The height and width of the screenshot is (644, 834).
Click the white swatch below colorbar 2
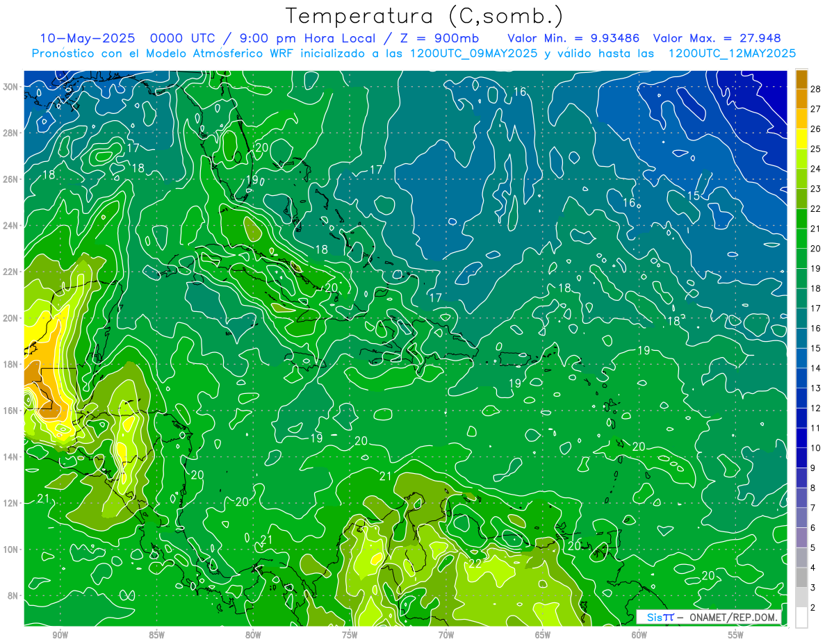[801, 618]
